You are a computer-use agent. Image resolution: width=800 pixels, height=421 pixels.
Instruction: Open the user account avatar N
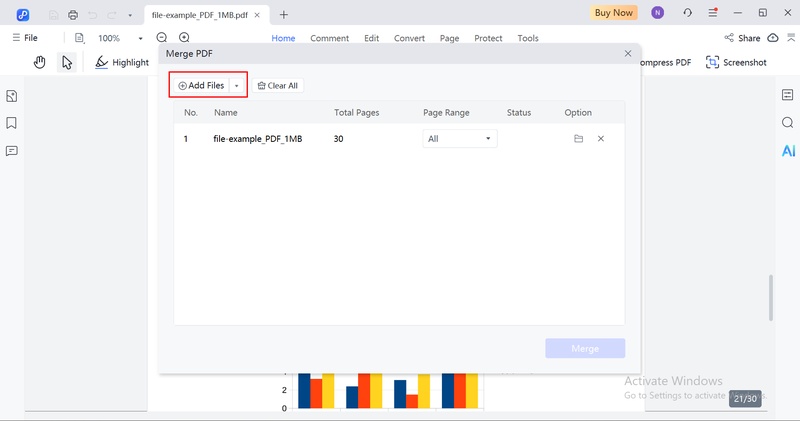coord(658,13)
